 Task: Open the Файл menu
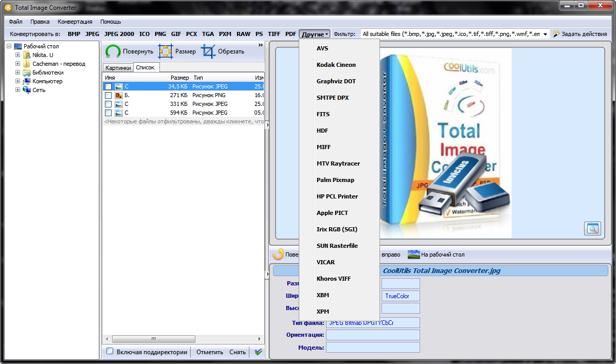point(16,22)
